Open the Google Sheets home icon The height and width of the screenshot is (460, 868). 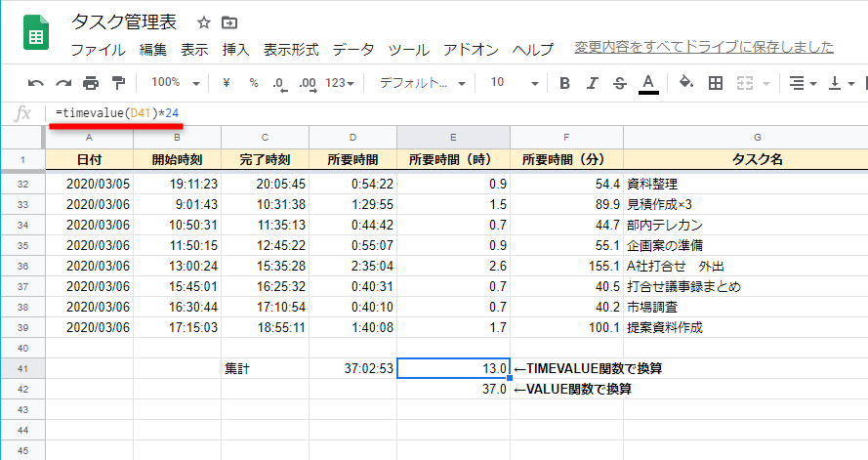(36, 32)
